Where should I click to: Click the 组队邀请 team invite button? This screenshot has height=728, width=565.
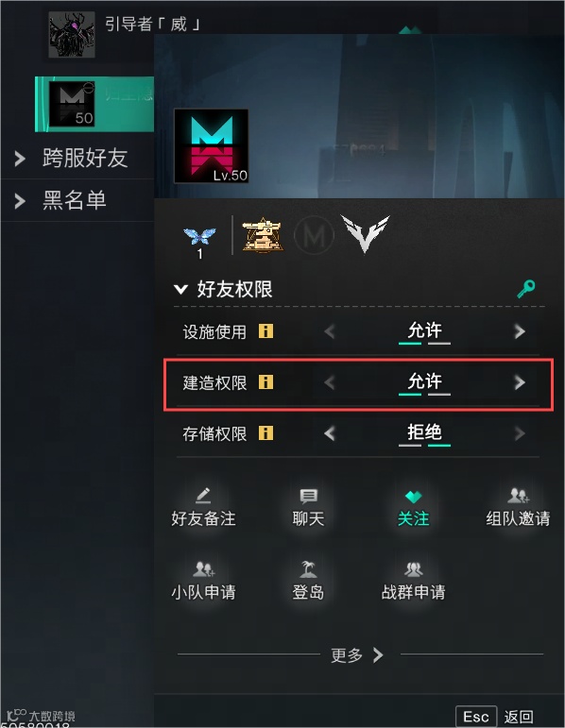518,507
